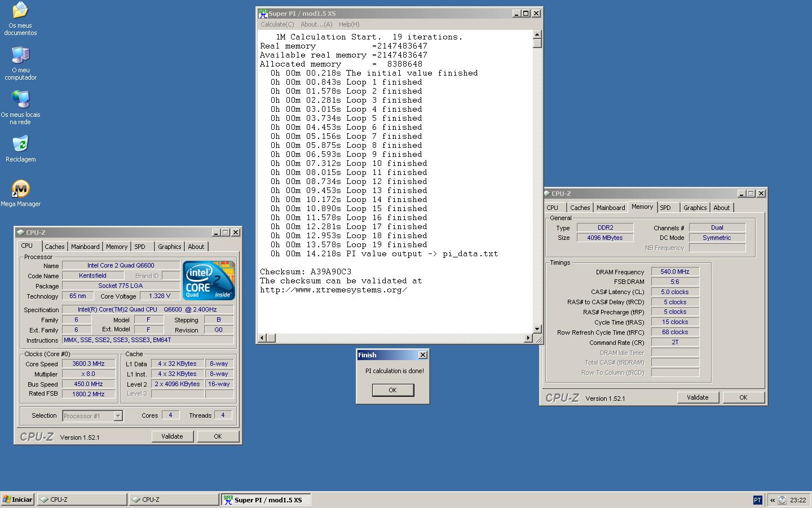This screenshot has height=508, width=812.
Task: Click Validate in the left CPU-Z window
Action: [172, 436]
